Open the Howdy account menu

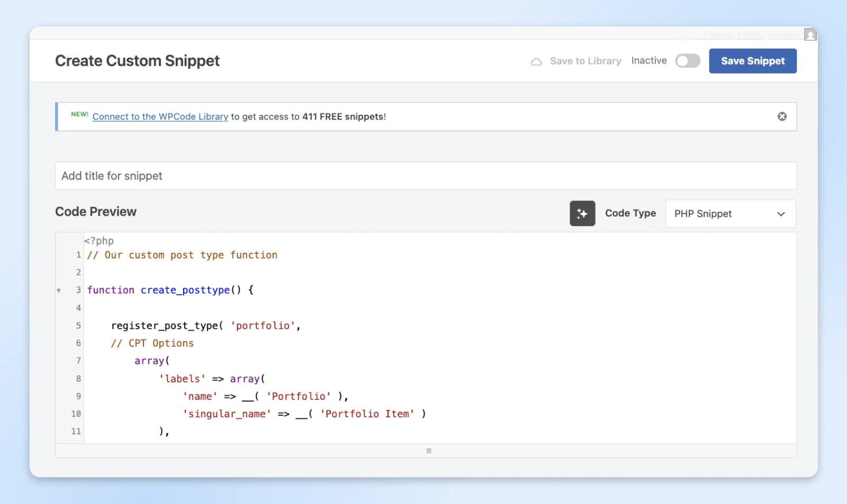751,35
